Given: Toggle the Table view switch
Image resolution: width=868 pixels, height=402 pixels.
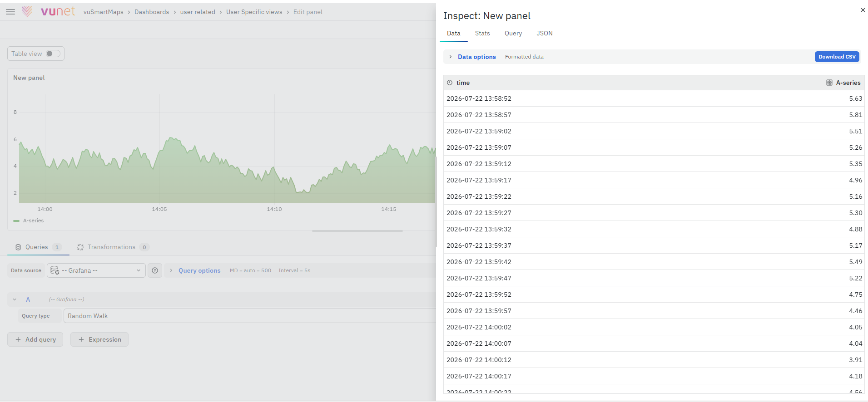Looking at the screenshot, I should 53,54.
